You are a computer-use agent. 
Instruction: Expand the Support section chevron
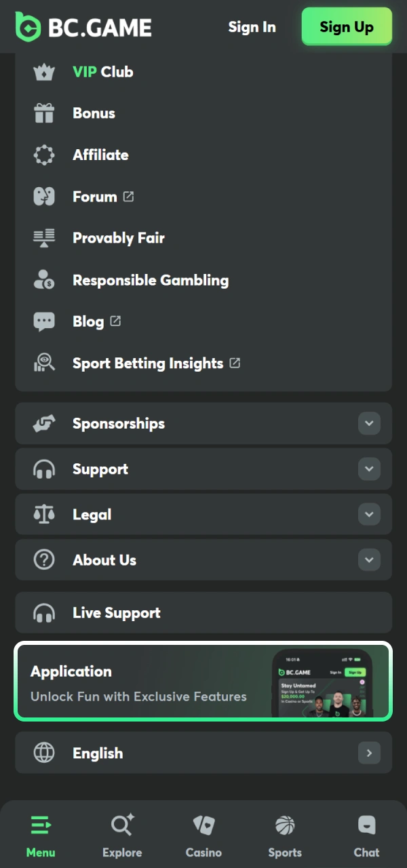coord(369,469)
